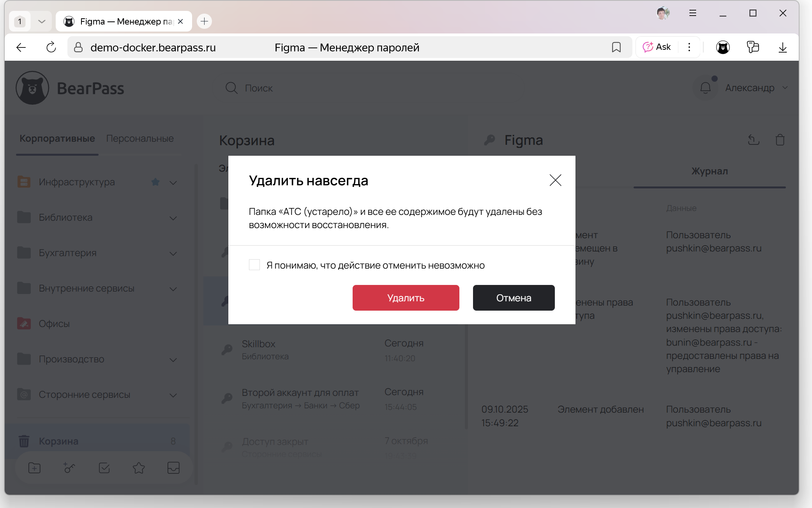Reload the page with refresh icon
The width and height of the screenshot is (812, 508).
click(51, 47)
